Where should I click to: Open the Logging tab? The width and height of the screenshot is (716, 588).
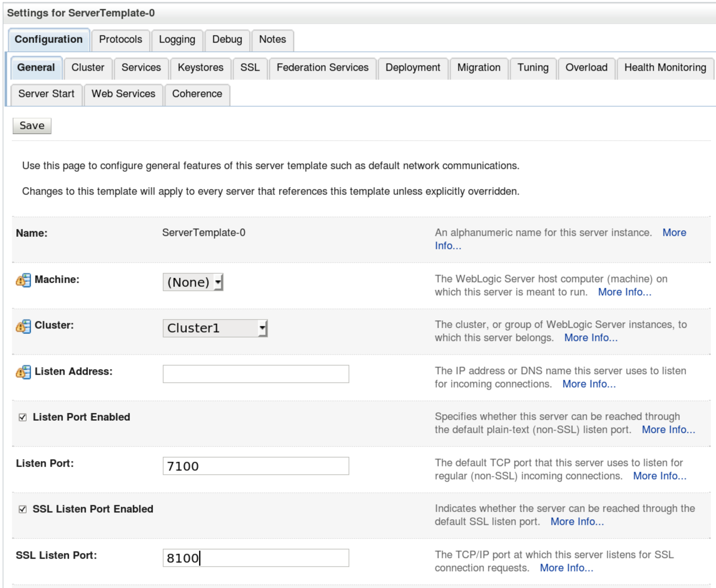click(x=177, y=40)
